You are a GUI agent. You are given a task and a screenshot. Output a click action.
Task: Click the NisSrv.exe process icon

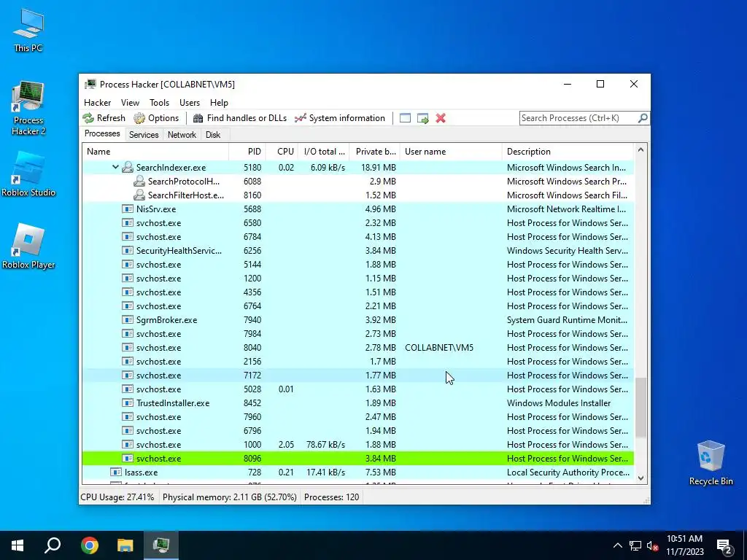127,209
